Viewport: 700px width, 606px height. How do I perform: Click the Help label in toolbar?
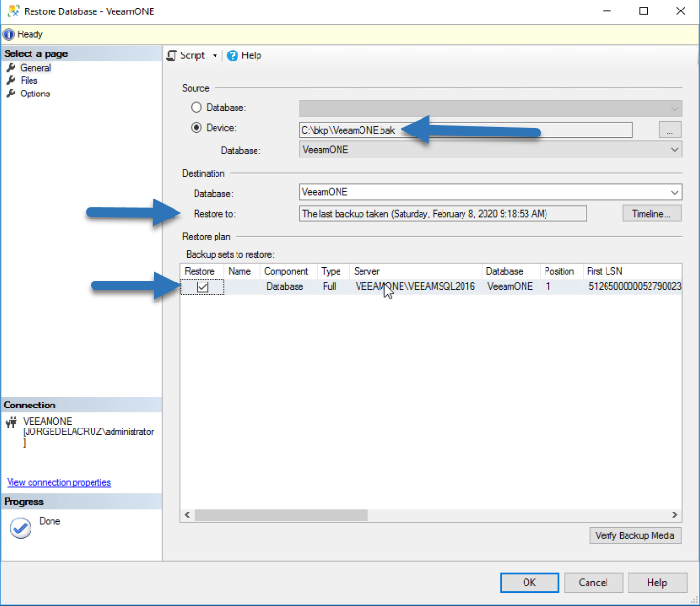[x=252, y=55]
